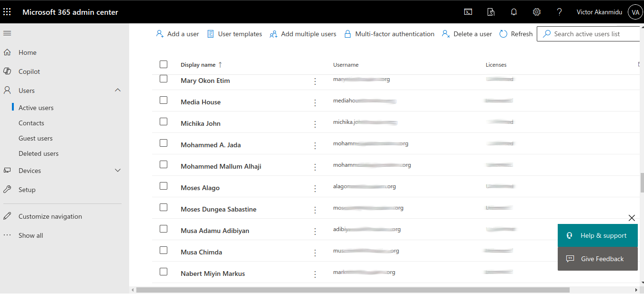The height and width of the screenshot is (294, 644).
Task: Open Victor Akanmidu account avatar
Action: tap(635, 12)
